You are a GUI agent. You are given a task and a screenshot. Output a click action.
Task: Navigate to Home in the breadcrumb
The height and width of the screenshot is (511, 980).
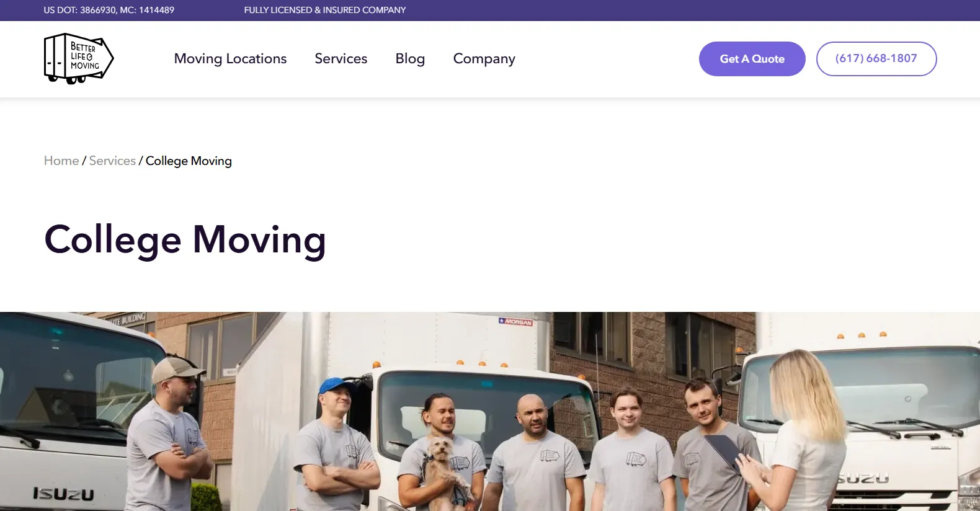click(61, 161)
